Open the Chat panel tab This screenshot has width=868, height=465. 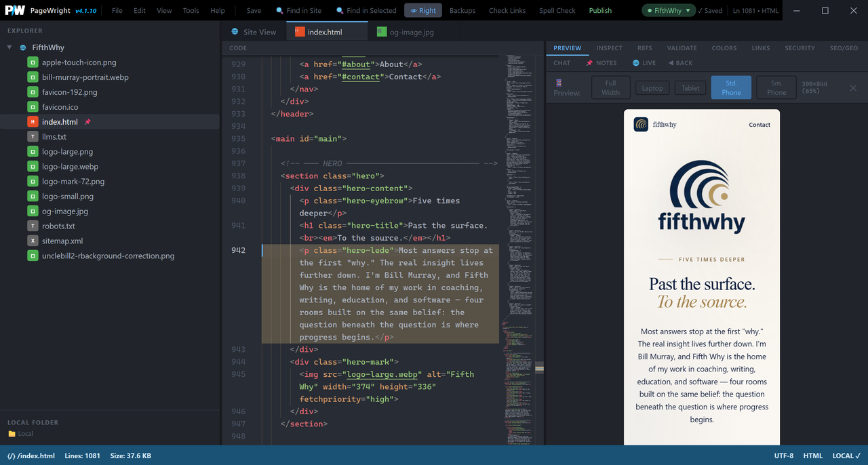(x=562, y=63)
